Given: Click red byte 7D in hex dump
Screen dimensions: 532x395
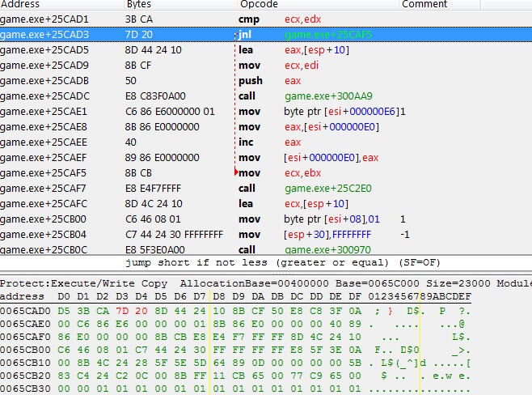Looking at the screenshot, I should pyautogui.click(x=122, y=311).
